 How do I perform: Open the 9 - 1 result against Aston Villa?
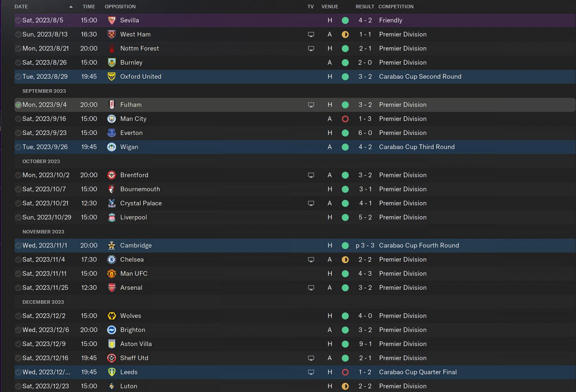pyautogui.click(x=365, y=344)
